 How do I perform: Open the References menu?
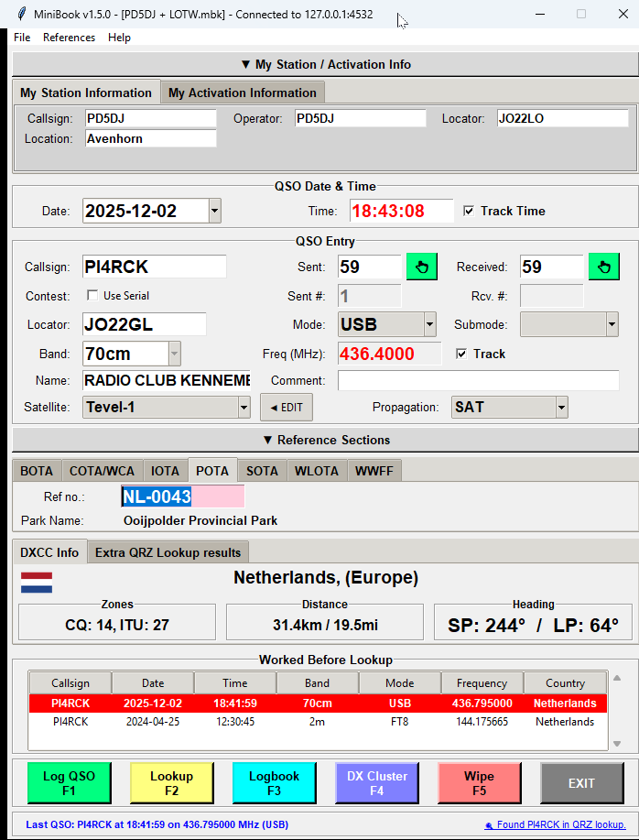click(69, 38)
